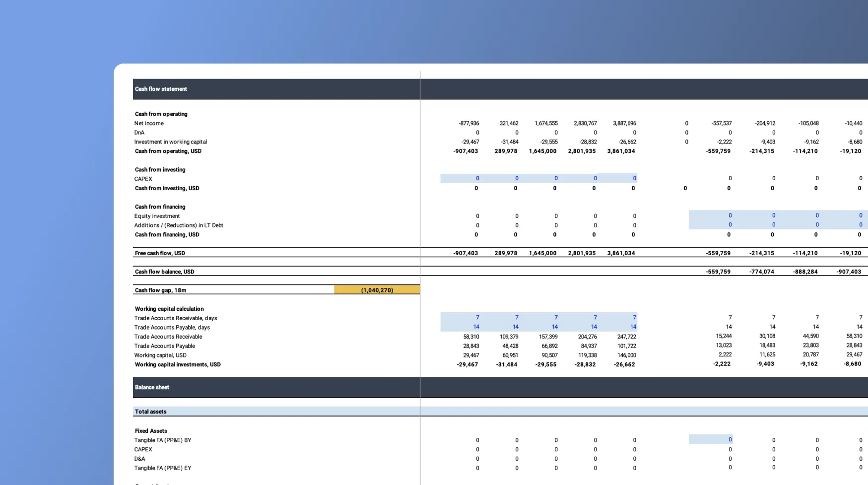Screen dimensions: 868x485
Task: Click the Balance sheet section header
Action: tap(152, 388)
